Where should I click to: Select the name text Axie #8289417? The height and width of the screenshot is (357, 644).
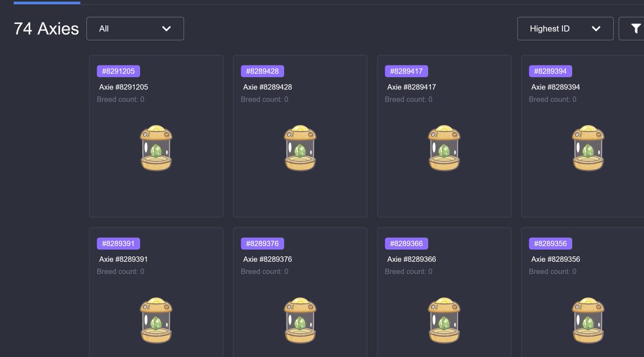pos(411,87)
